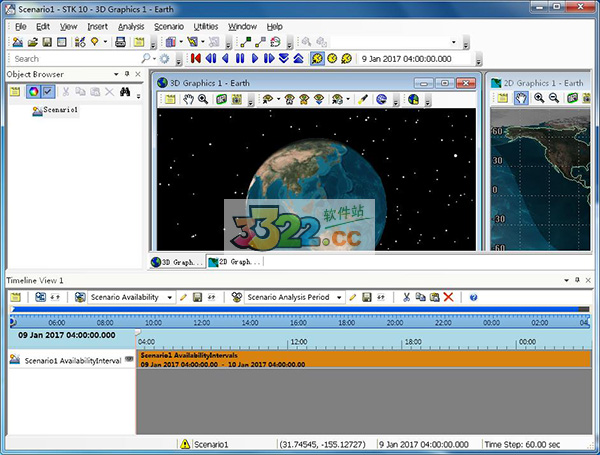Click the animation Pause button
The image size is (600, 455).
(239, 59)
